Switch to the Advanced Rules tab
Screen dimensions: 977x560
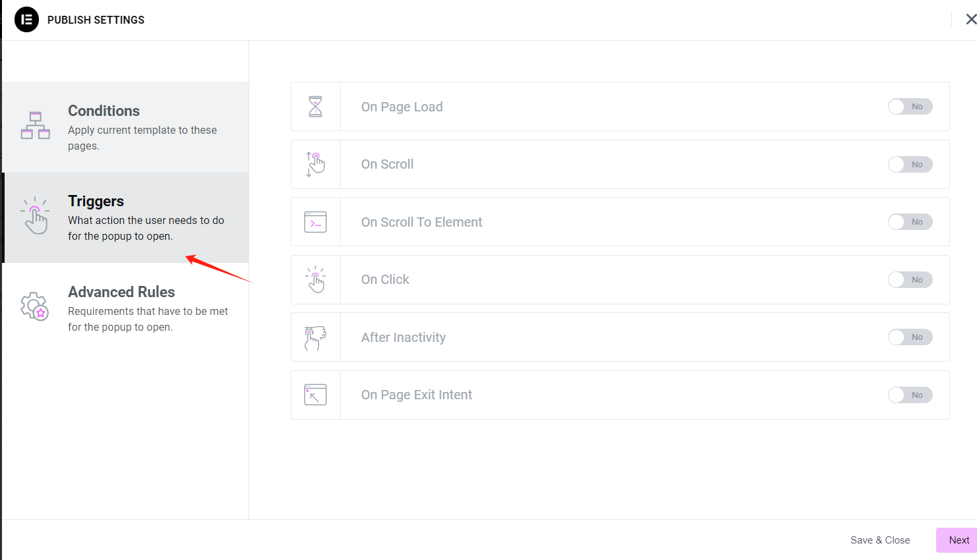point(126,308)
